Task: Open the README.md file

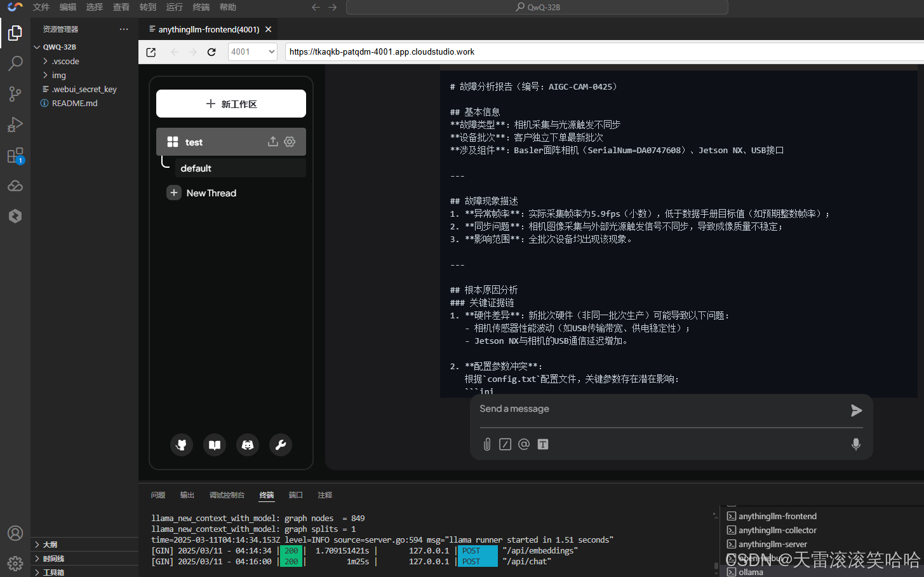Action: [x=84, y=103]
